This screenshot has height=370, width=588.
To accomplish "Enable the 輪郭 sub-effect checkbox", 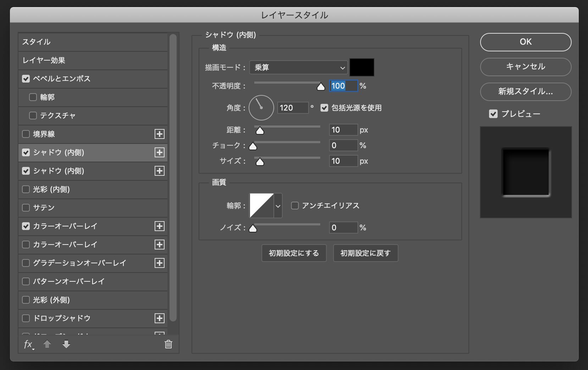I will [x=33, y=97].
